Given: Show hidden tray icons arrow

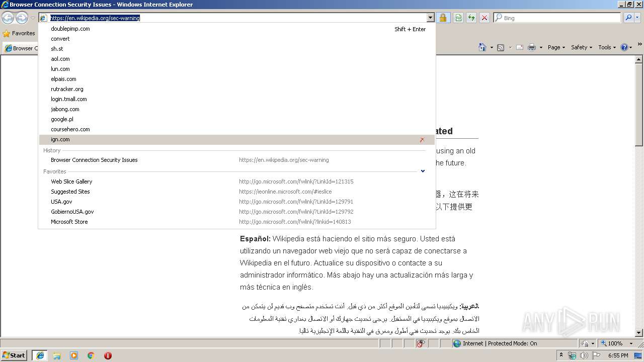Looking at the screenshot, I should click(561, 355).
